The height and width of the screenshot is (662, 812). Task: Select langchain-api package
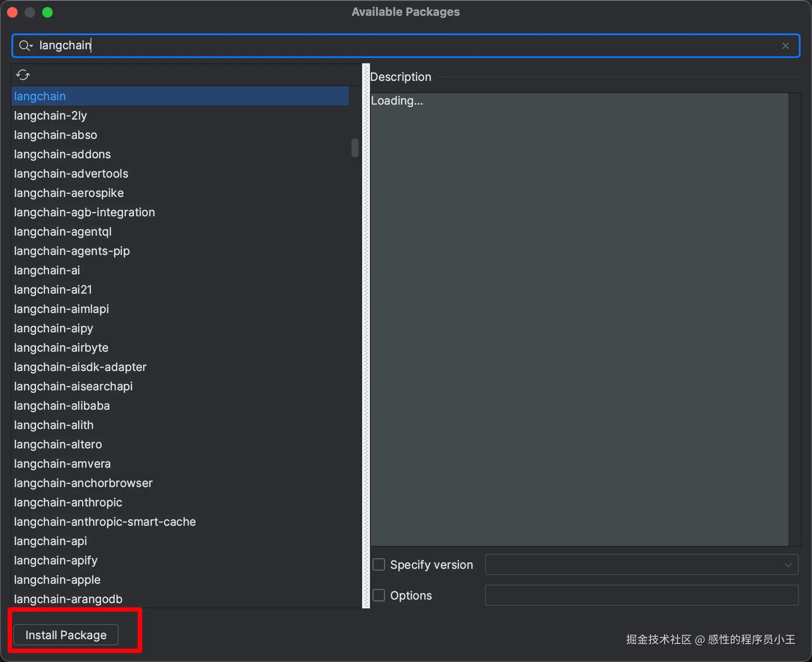click(x=180, y=541)
